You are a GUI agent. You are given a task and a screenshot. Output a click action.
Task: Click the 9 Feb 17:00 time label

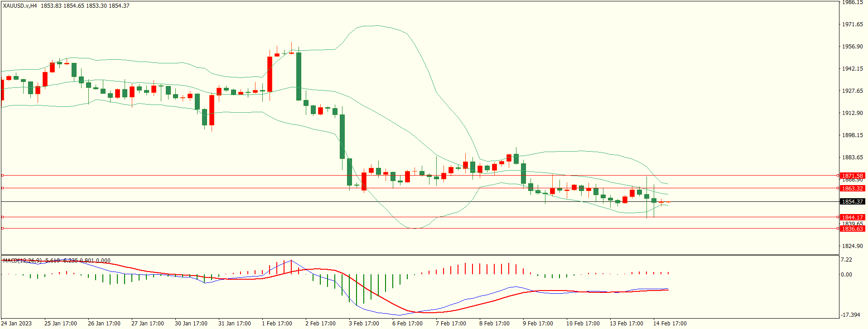point(538,323)
